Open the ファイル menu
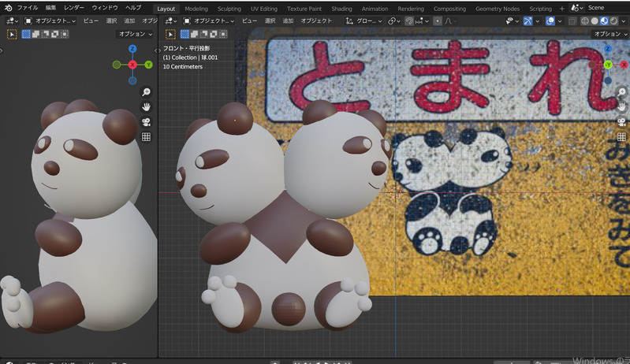This screenshot has width=630, height=364. pyautogui.click(x=28, y=7)
